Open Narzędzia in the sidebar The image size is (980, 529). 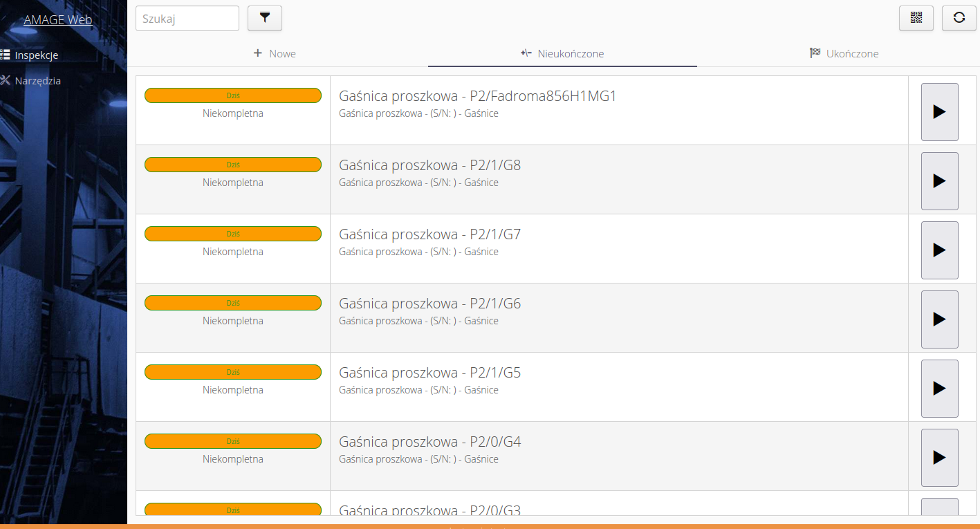31,81
